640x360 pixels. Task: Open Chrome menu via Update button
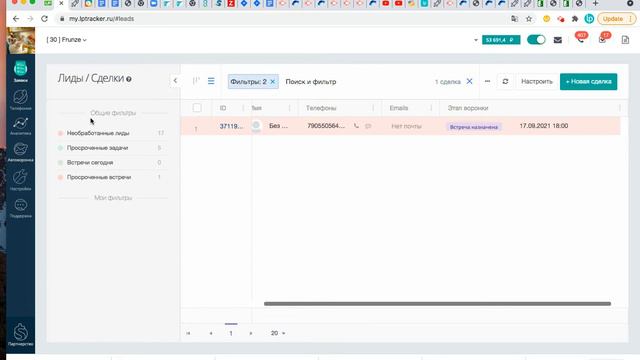tap(617, 19)
